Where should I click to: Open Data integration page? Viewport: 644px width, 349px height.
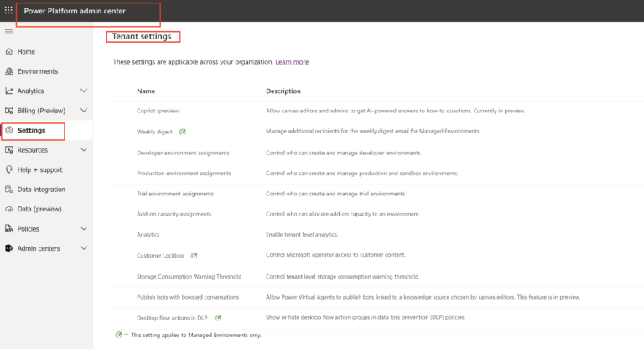pyautogui.click(x=41, y=190)
